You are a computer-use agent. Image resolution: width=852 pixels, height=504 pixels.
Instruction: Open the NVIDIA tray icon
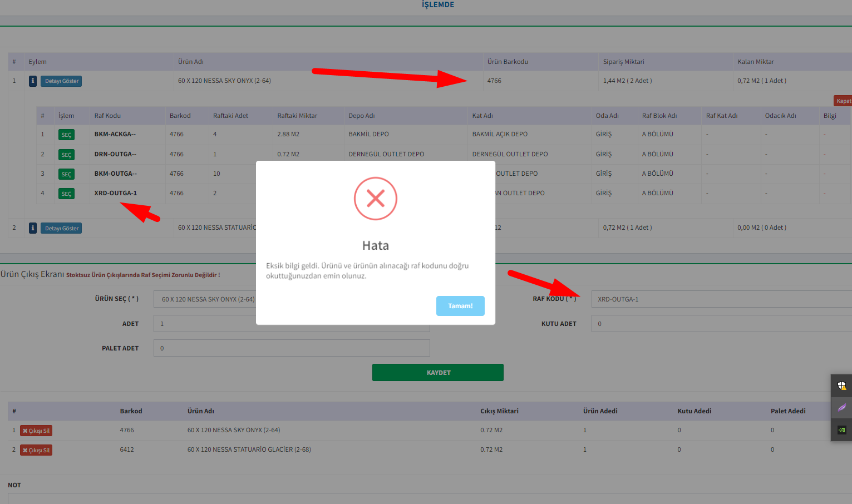[841, 430]
